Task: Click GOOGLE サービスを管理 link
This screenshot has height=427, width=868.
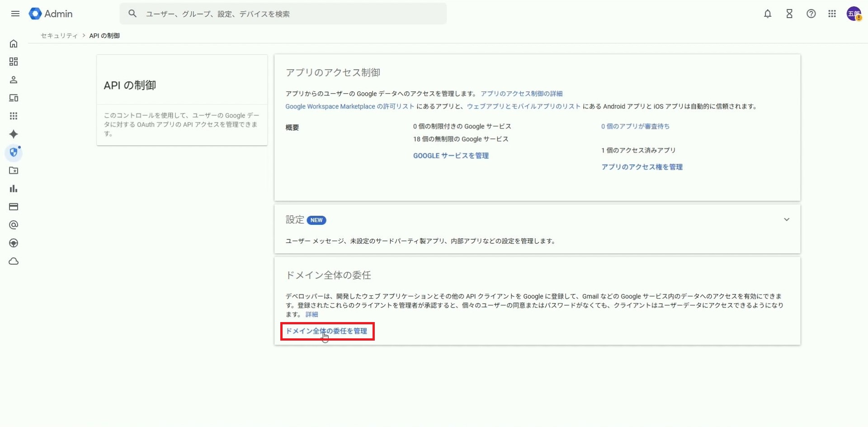Action: pos(451,156)
